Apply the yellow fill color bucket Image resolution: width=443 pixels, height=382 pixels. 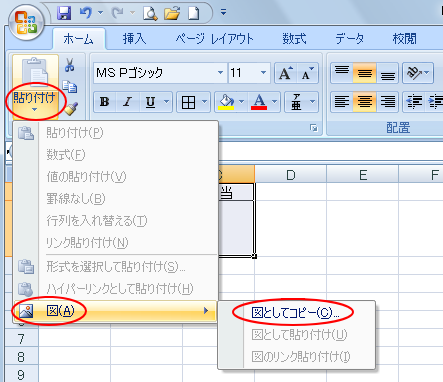[226, 102]
